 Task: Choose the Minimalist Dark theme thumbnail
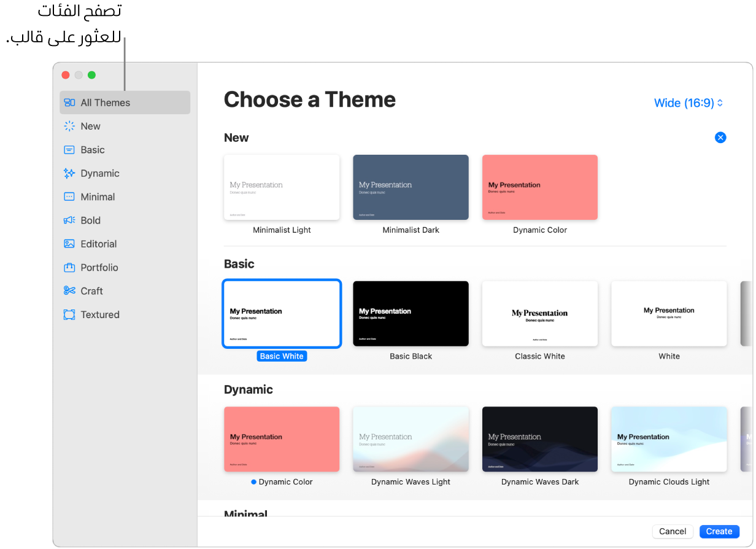click(x=411, y=187)
